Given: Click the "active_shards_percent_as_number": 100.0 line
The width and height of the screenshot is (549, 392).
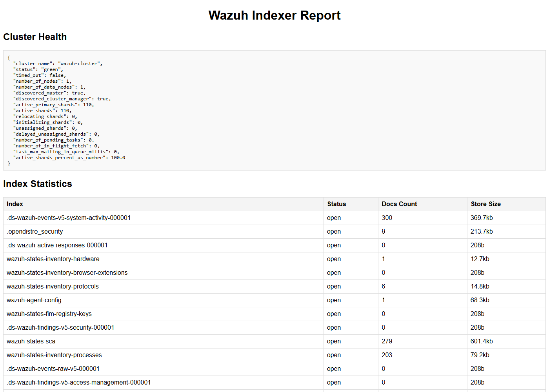Looking at the screenshot, I should [69, 158].
